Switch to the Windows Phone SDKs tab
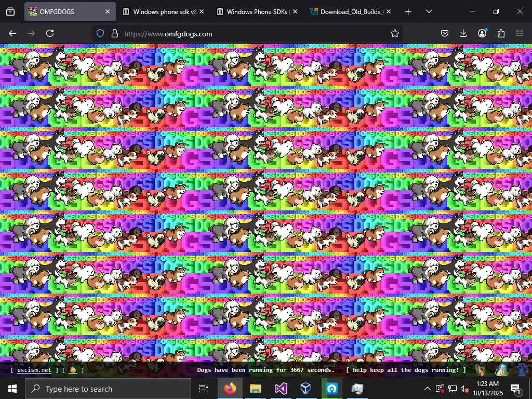The height and width of the screenshot is (399, 532). pos(257,11)
